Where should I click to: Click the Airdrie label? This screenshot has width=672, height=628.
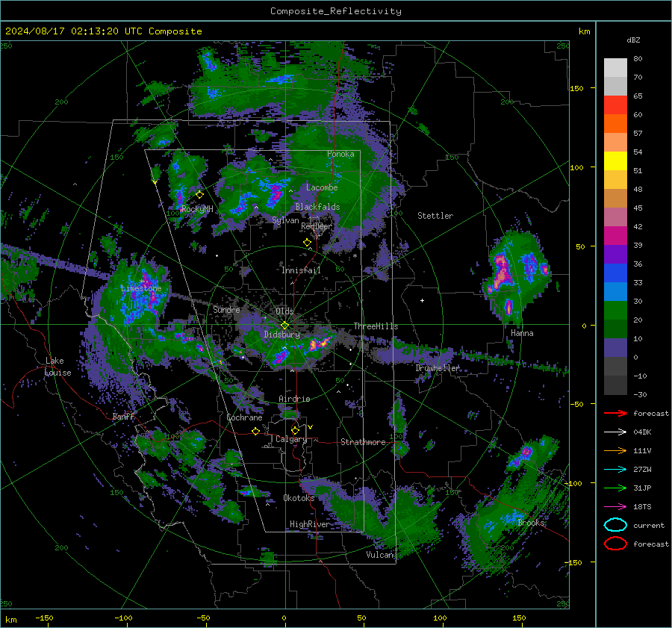[294, 399]
